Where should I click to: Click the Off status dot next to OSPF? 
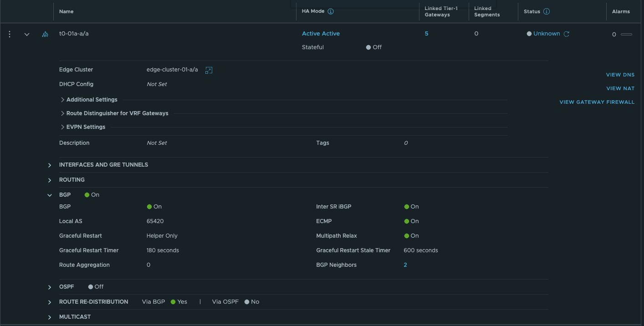tap(90, 286)
